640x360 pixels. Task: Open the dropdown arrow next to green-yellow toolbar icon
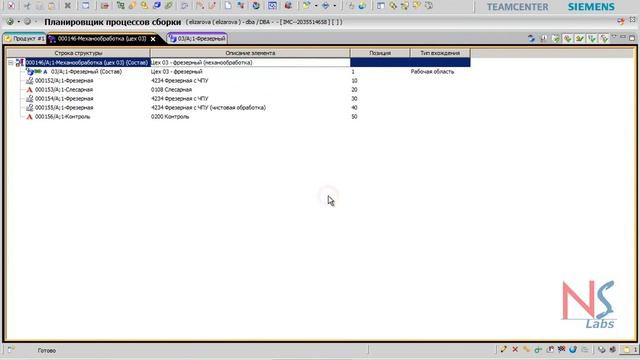coord(316,6)
